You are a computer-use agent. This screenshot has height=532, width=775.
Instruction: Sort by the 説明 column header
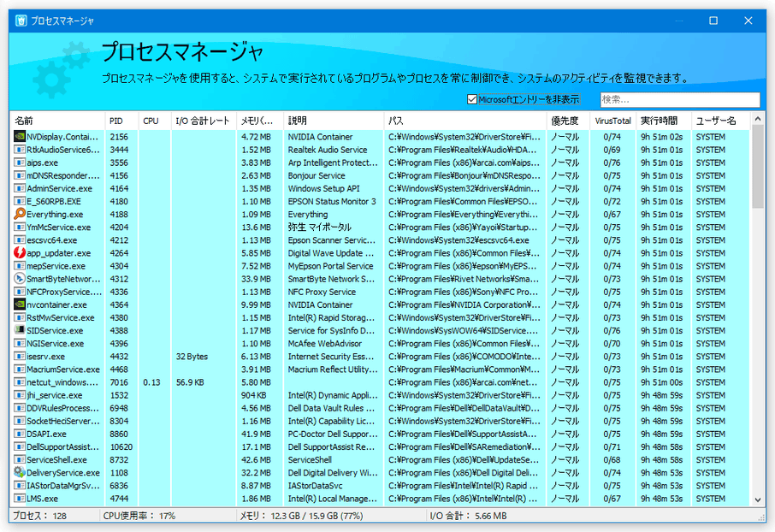334,121
